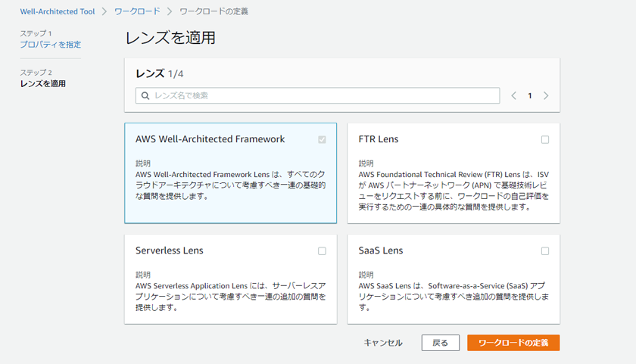Image resolution: width=636 pixels, height=364 pixels.
Task: Select page number 1 in pagination
Action: point(530,95)
